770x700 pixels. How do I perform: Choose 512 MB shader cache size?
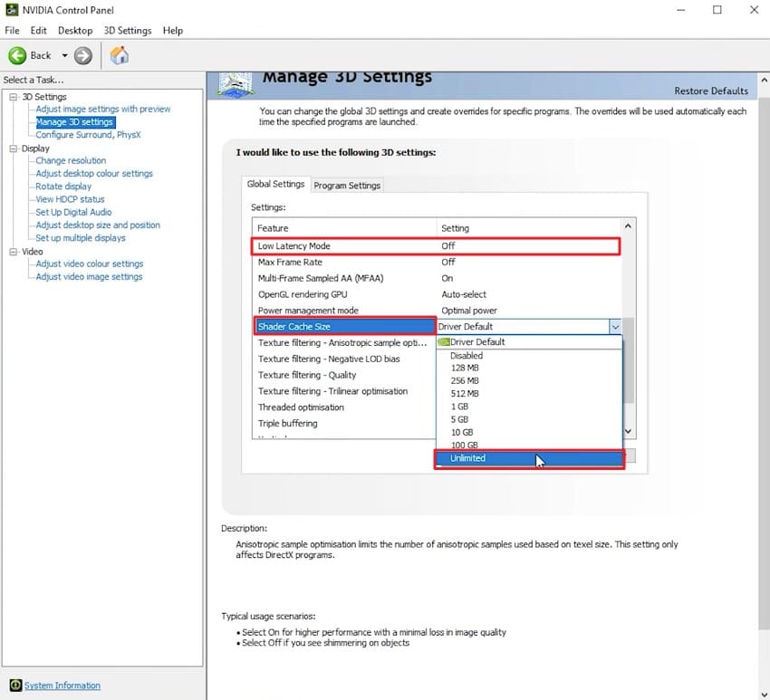pos(529,394)
